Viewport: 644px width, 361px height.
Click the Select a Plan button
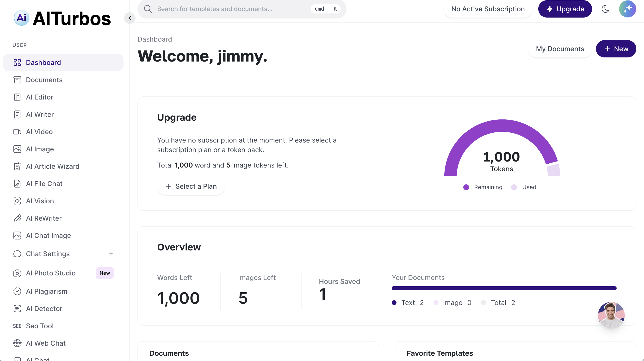[191, 186]
